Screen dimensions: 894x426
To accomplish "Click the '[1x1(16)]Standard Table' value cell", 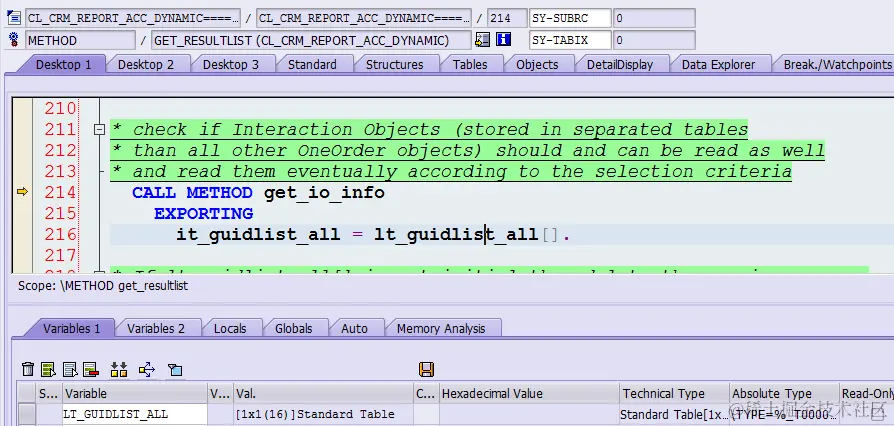I will [323, 414].
